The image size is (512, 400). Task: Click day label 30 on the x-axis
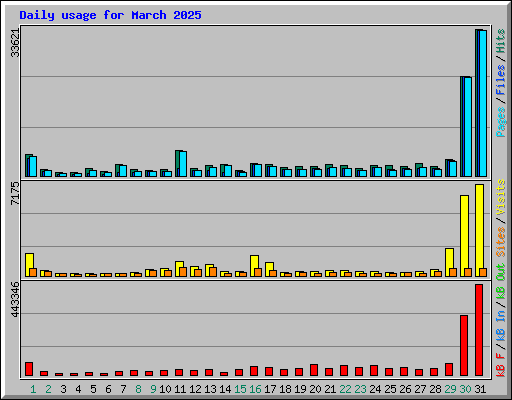(465, 389)
